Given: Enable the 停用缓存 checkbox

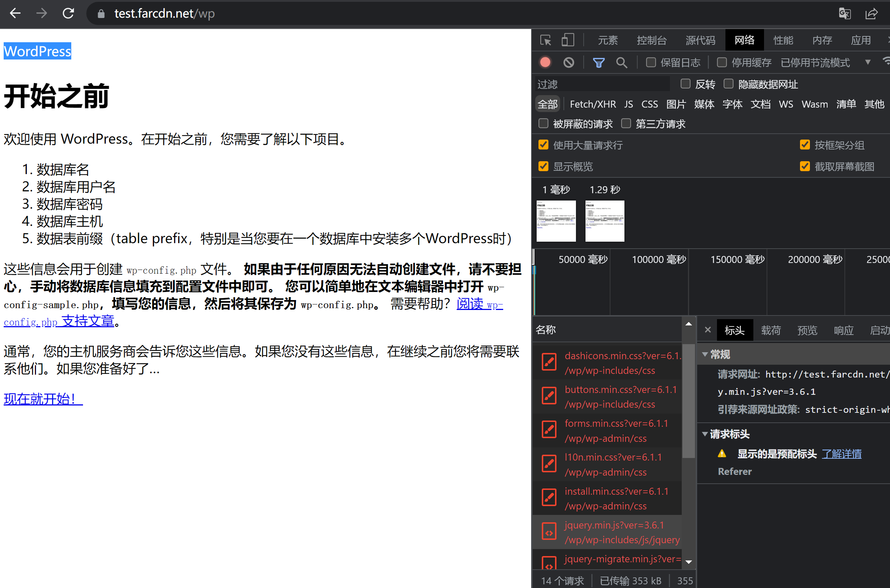Looking at the screenshot, I should click(x=722, y=62).
